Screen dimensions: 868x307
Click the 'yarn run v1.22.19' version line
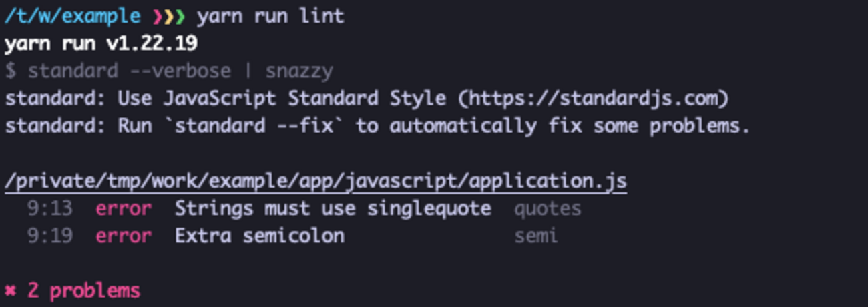coord(101,44)
